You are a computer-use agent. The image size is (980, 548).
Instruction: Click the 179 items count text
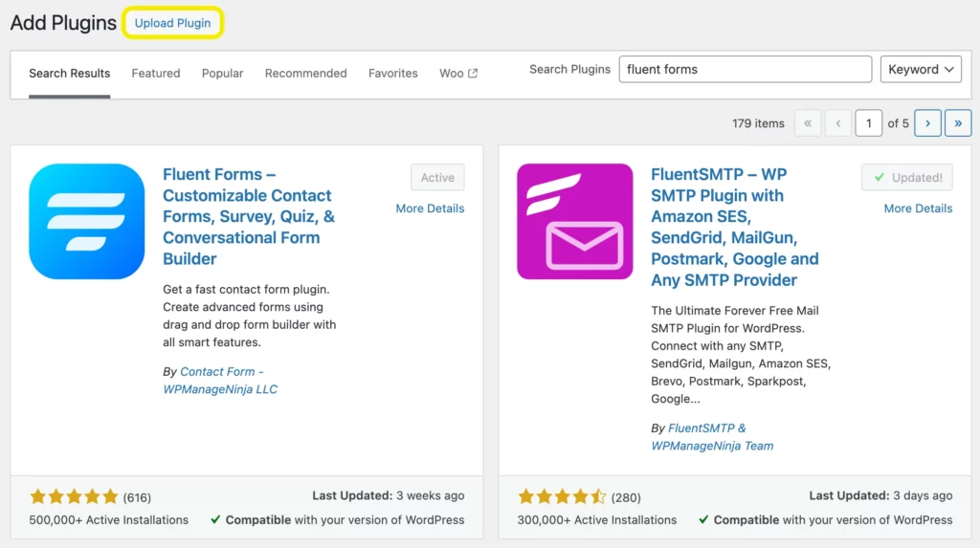[x=758, y=123]
